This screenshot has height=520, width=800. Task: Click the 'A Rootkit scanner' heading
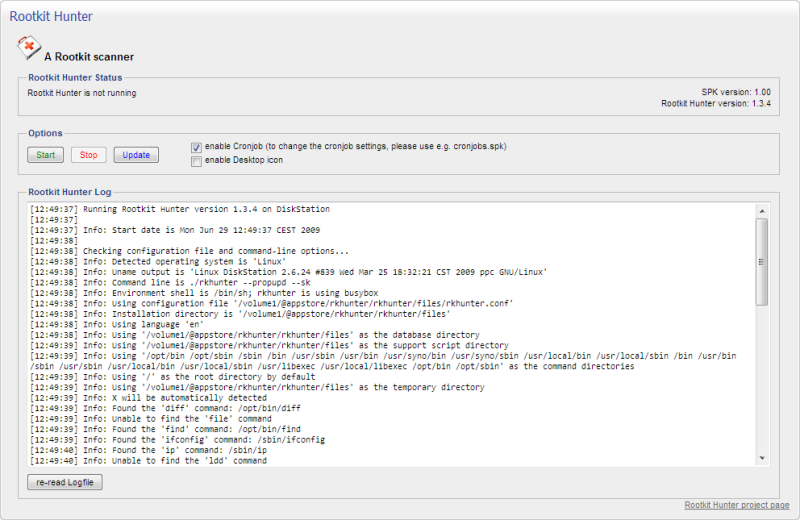[89, 57]
